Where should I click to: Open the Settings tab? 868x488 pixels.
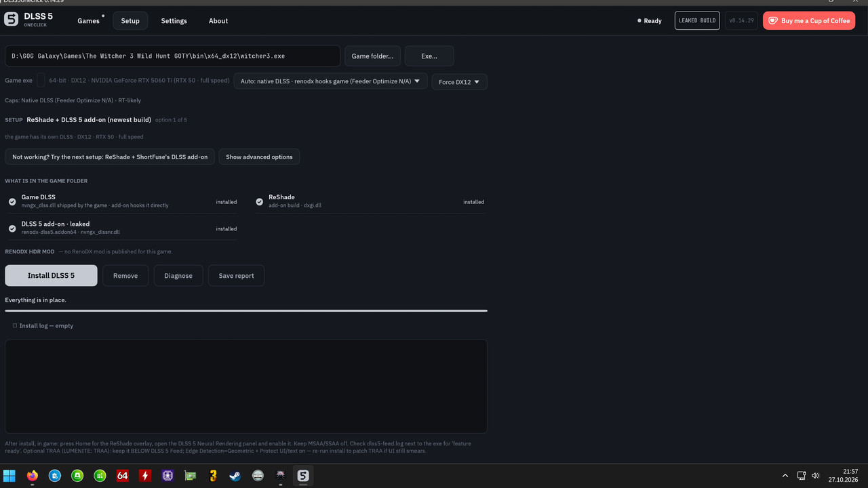pos(174,21)
